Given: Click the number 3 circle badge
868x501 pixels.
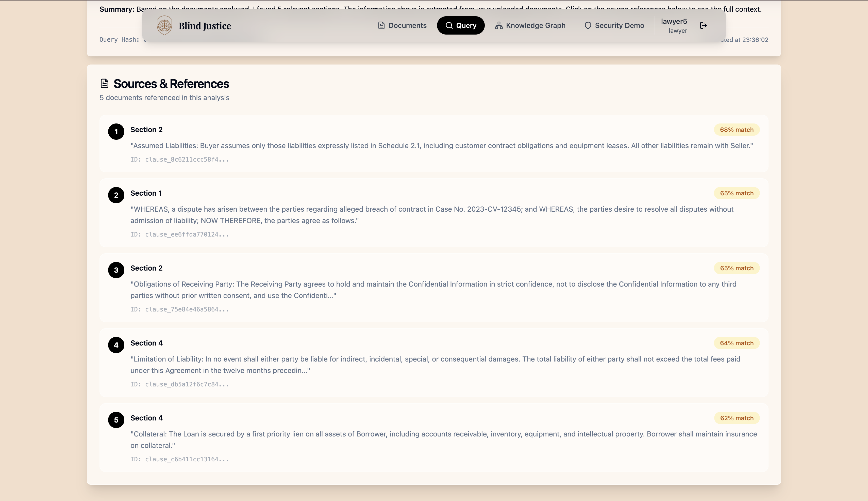Looking at the screenshot, I should tap(116, 270).
